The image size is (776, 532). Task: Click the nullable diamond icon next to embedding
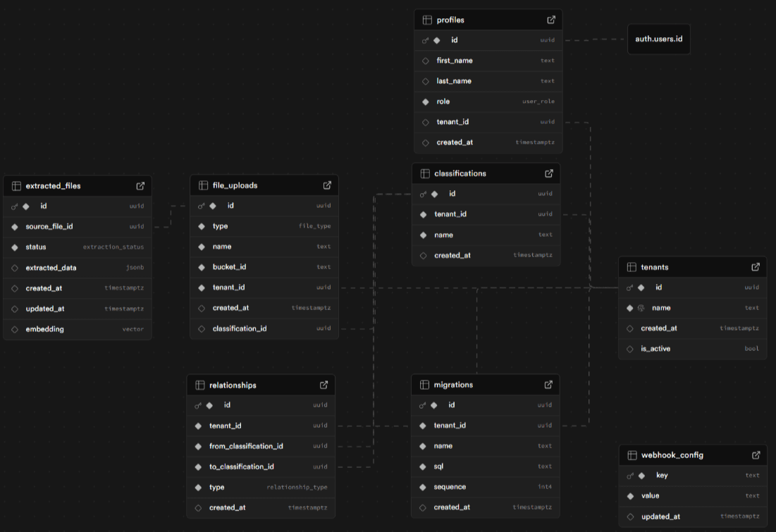point(15,329)
